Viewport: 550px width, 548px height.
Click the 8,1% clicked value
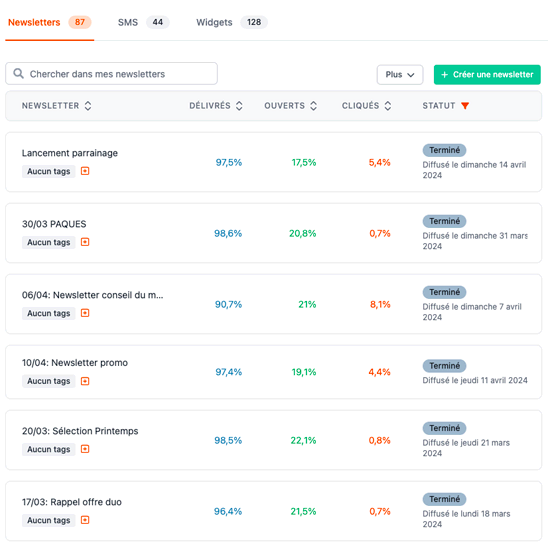[380, 304]
